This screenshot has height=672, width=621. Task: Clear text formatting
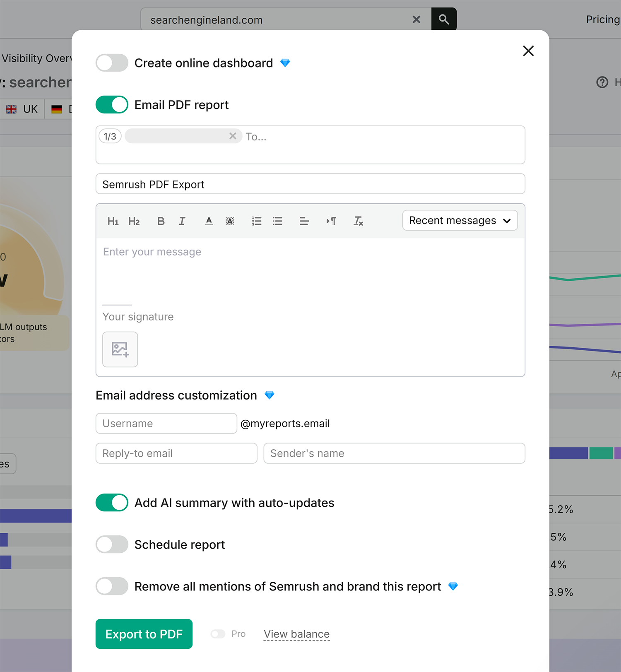click(x=358, y=221)
